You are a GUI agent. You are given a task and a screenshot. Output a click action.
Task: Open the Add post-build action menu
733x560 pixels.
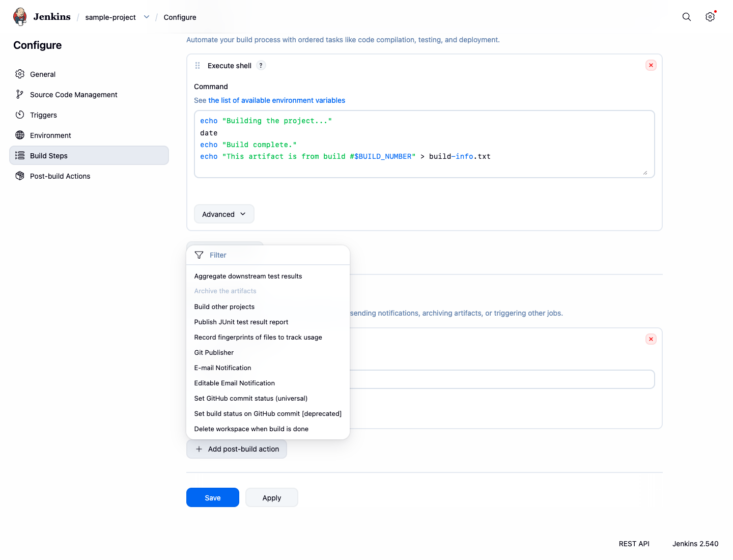point(237,449)
